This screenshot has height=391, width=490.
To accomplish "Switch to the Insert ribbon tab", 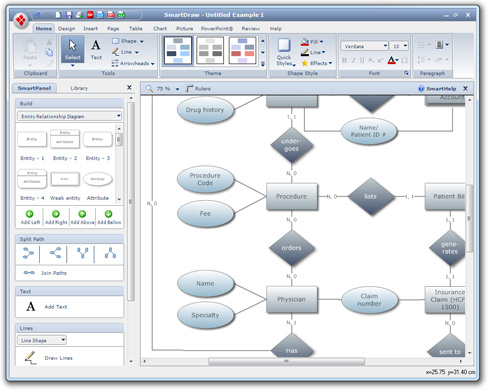I will pyautogui.click(x=90, y=29).
